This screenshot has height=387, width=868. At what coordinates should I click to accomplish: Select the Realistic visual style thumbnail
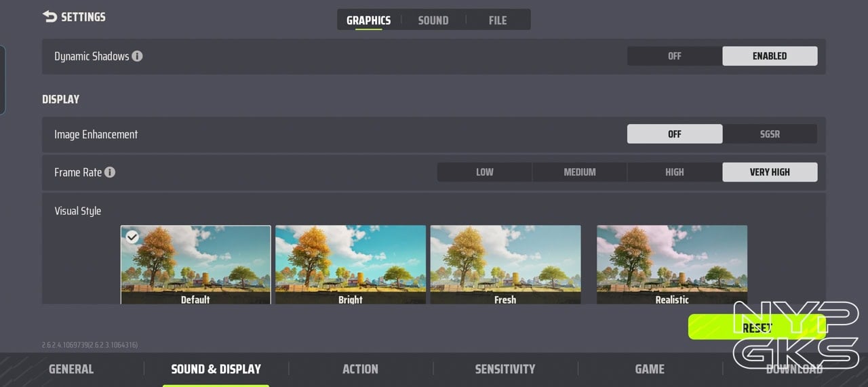click(671, 264)
